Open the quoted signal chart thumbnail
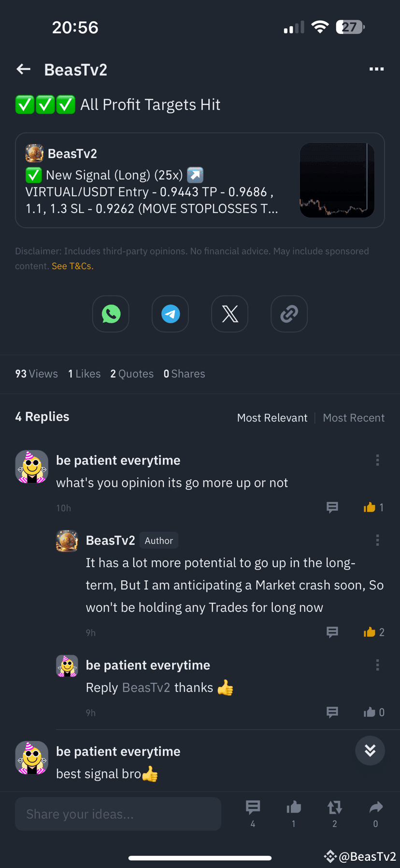The image size is (400, 868). [x=337, y=180]
